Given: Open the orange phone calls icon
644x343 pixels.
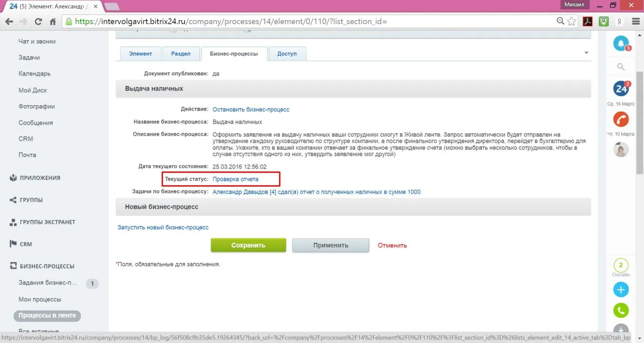Looking at the screenshot, I should pyautogui.click(x=621, y=119).
